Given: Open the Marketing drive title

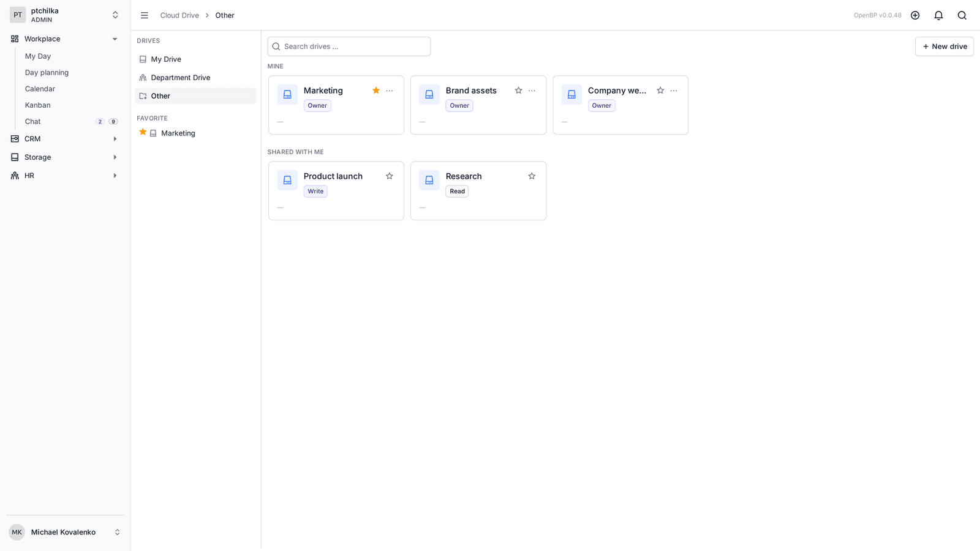Looking at the screenshot, I should tap(323, 91).
